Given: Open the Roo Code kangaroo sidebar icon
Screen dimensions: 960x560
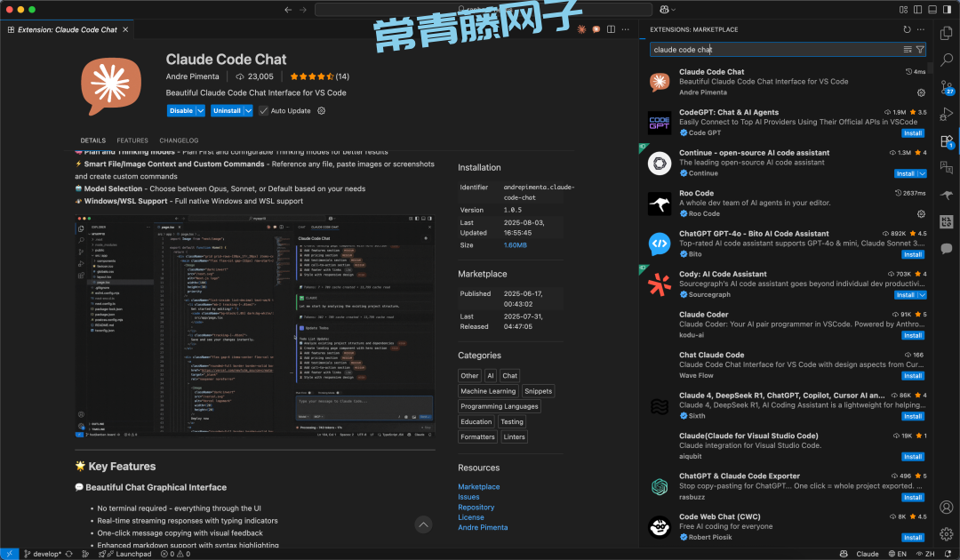Looking at the screenshot, I should point(947,196).
